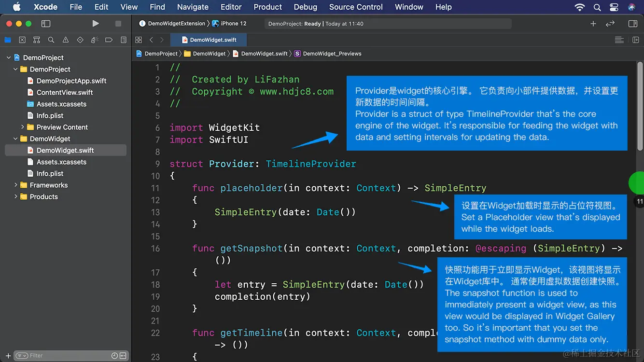
Task: Select ContentView.swift in navigator
Action: [x=66, y=92]
